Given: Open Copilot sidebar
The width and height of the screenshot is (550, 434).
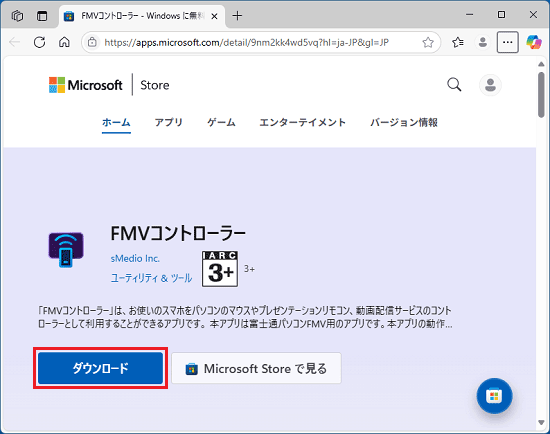Looking at the screenshot, I should click(x=534, y=42).
